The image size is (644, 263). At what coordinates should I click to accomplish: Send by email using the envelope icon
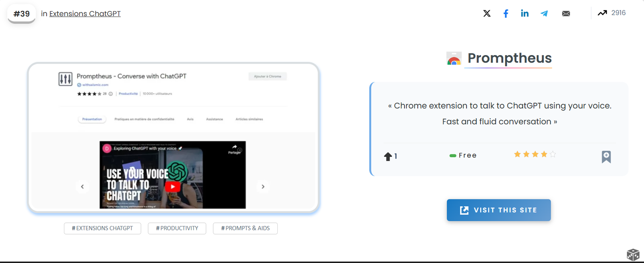point(566,14)
